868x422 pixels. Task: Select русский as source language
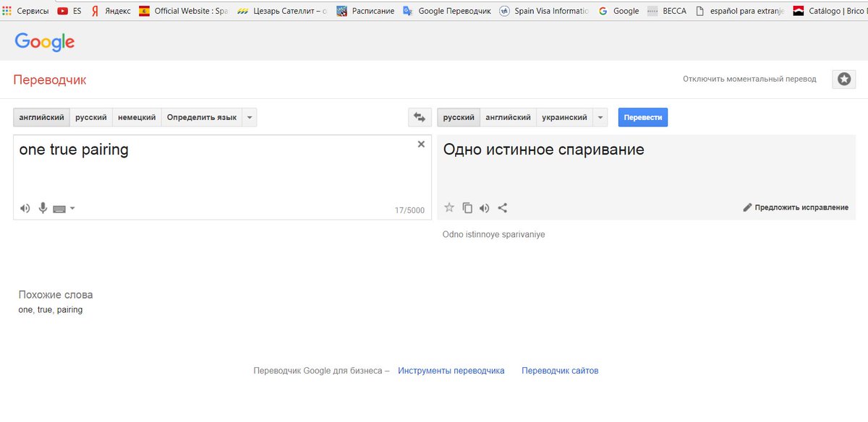91,117
